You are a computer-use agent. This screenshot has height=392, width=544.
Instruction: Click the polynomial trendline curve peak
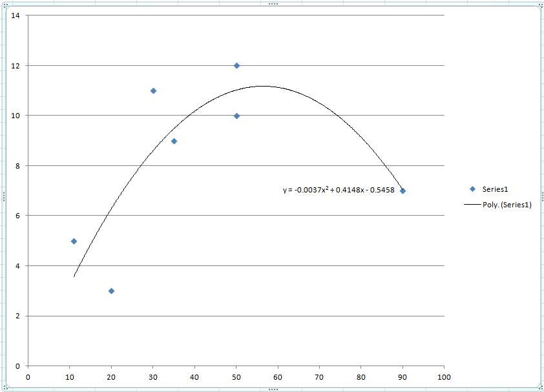tap(262, 86)
